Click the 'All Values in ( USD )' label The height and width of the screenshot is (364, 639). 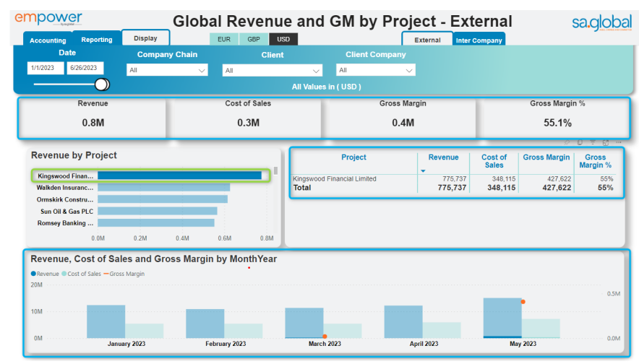coord(327,87)
